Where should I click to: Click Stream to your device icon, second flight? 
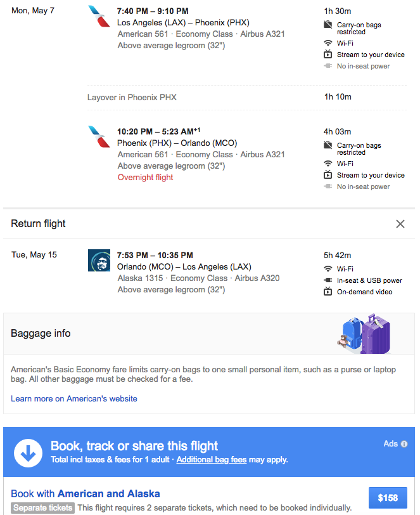328,175
